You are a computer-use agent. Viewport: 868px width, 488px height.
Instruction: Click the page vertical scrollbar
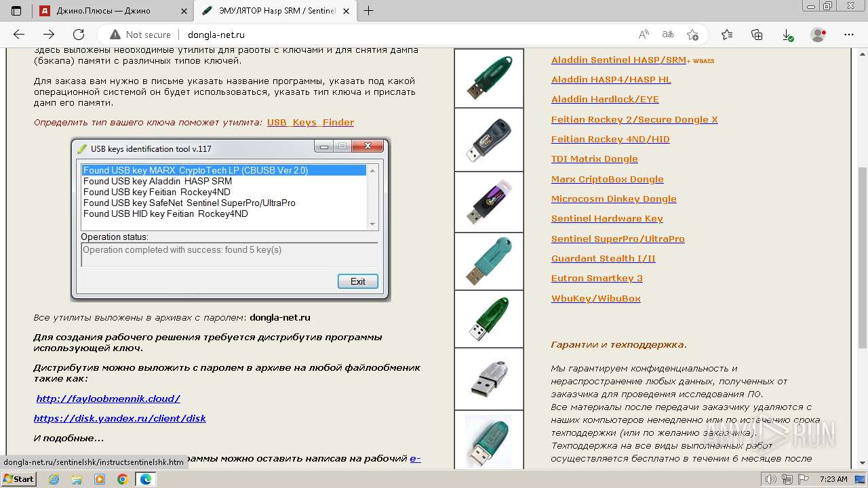coord(863,260)
